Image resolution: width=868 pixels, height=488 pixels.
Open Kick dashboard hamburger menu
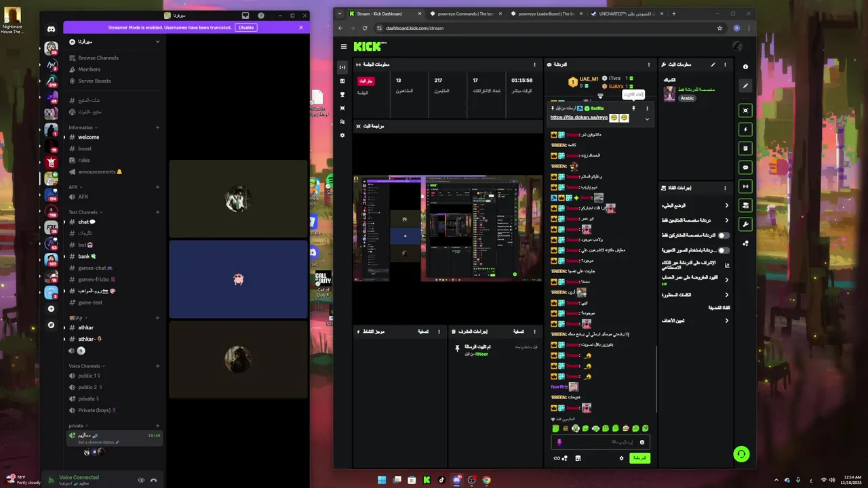tap(344, 47)
